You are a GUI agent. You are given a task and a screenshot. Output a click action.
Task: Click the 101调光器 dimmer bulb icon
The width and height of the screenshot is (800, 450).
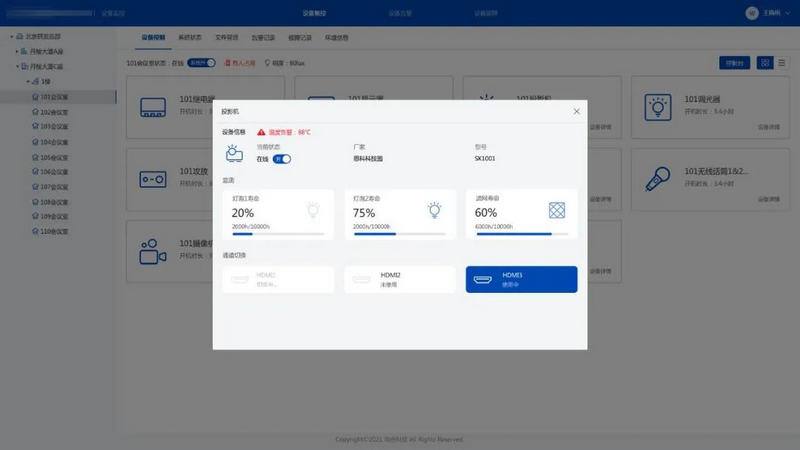658,107
